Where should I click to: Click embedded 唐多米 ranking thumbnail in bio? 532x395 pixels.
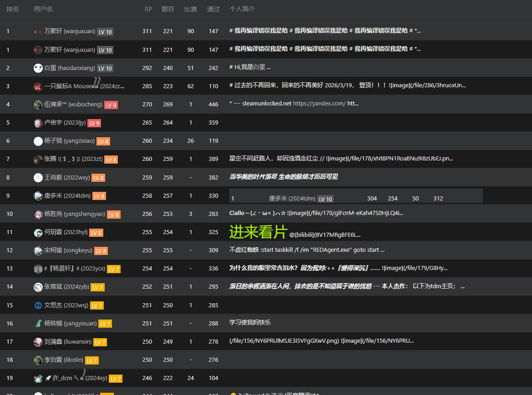pos(356,196)
